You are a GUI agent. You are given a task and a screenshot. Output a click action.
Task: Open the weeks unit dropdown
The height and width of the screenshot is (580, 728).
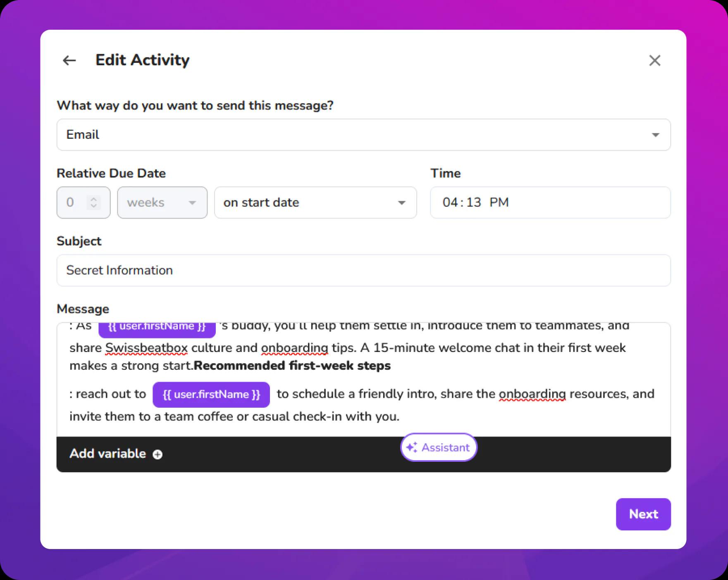tap(162, 202)
